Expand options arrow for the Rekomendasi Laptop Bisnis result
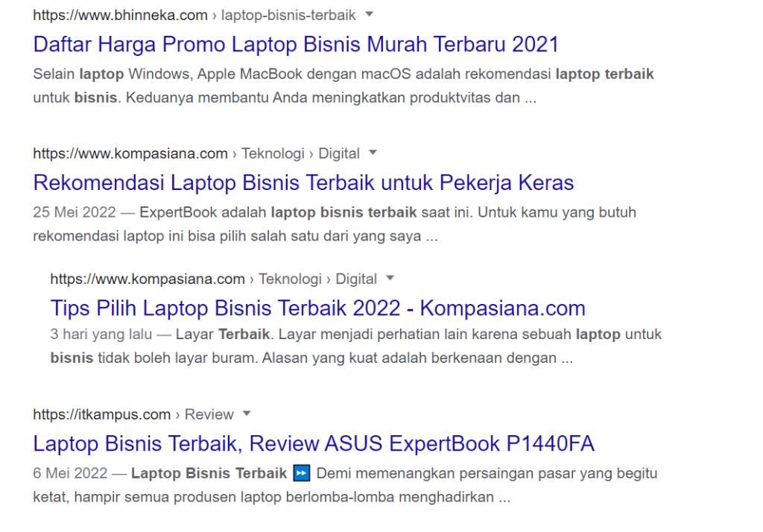The width and height of the screenshot is (763, 532). point(373,153)
